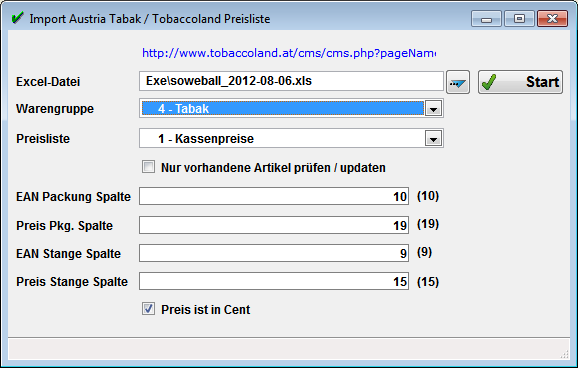Click the green checkmark Start button
Viewport: 578px width, 368px height.
point(520,82)
